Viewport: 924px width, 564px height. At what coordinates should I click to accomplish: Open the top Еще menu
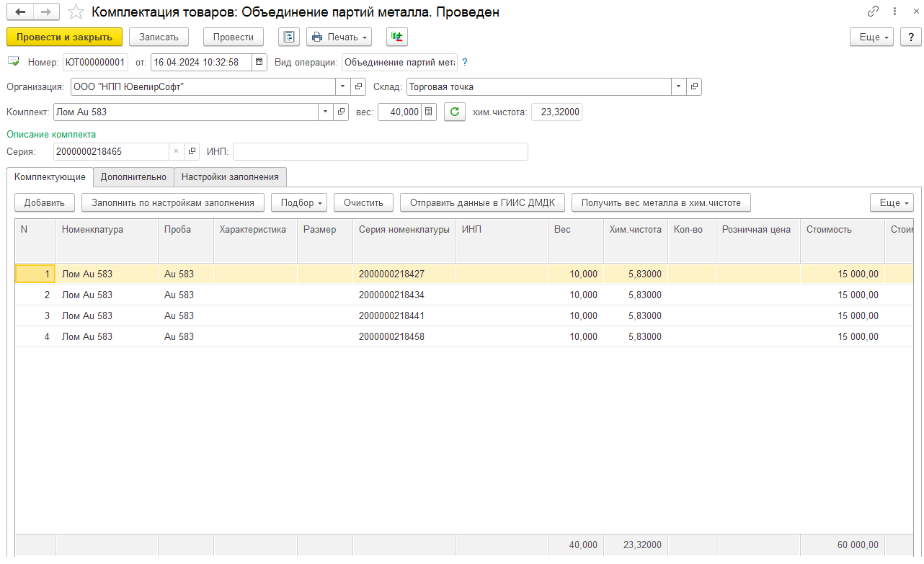point(872,37)
